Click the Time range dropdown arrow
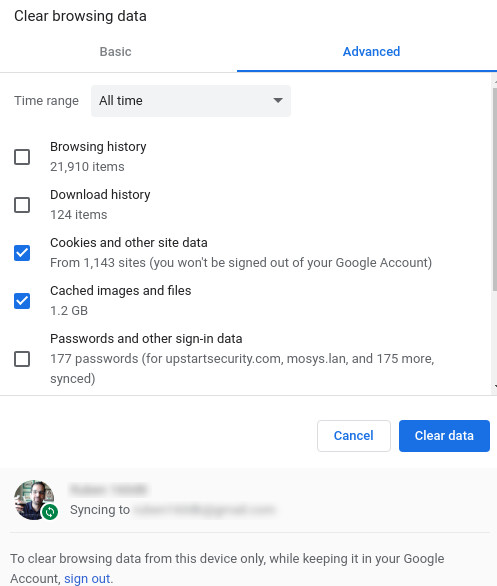497x586 pixels. [278, 101]
